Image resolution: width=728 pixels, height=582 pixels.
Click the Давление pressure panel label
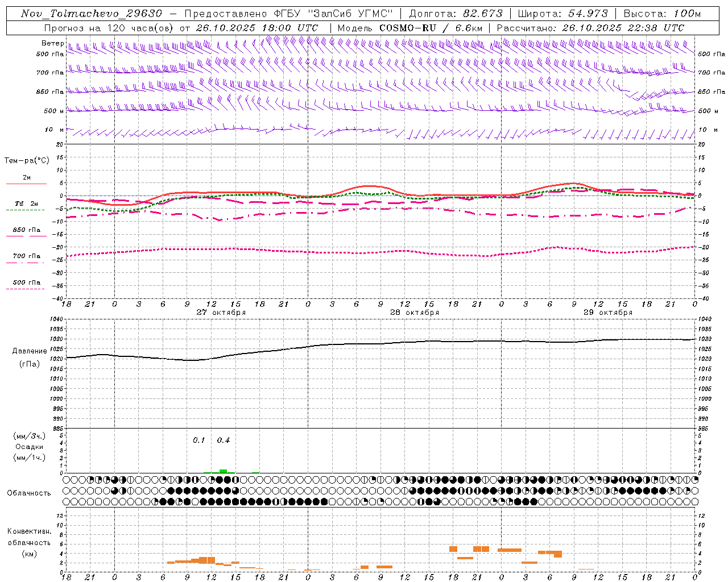point(30,351)
